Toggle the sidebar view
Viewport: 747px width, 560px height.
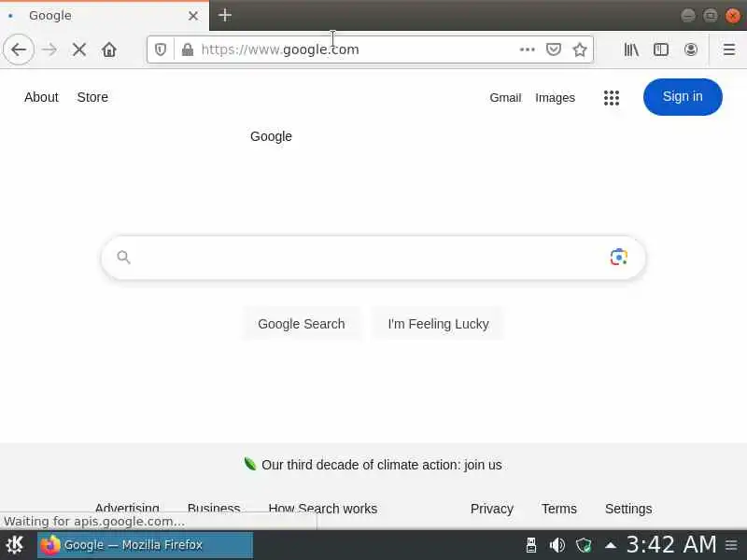[661, 49]
